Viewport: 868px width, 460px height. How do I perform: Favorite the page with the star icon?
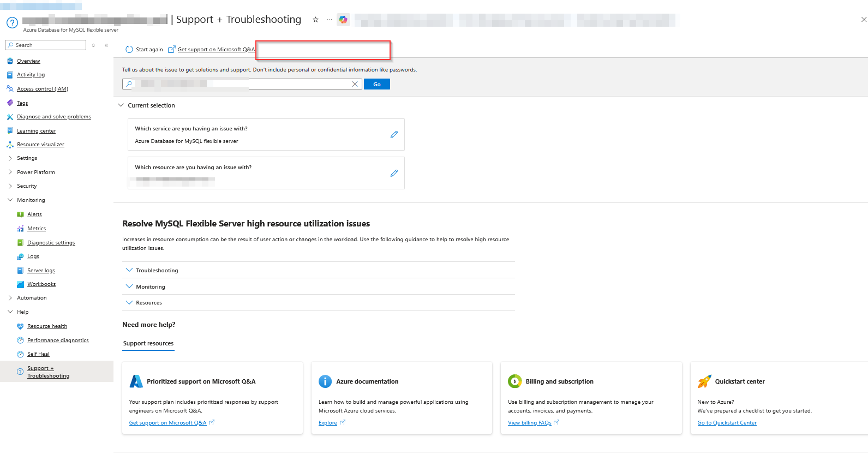315,20
